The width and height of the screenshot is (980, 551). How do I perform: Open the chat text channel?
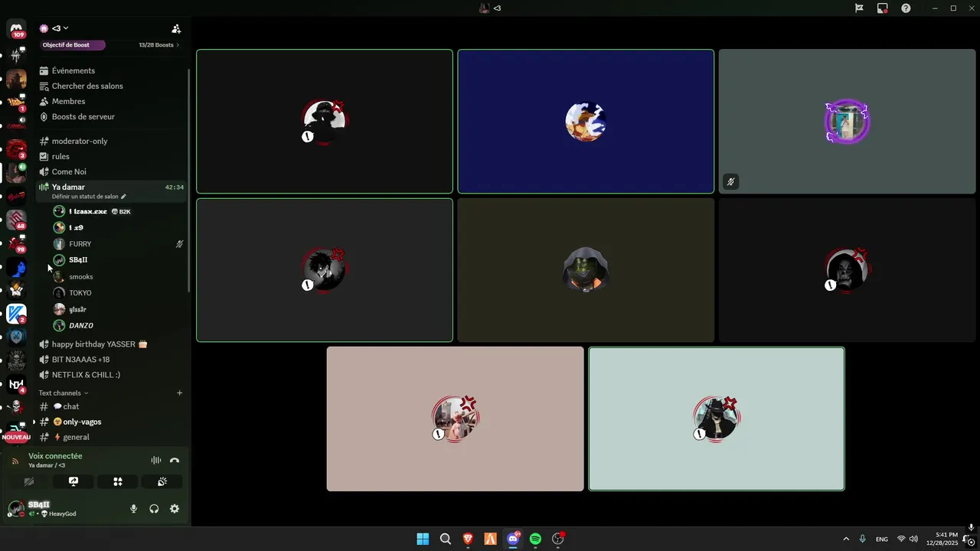(x=70, y=406)
